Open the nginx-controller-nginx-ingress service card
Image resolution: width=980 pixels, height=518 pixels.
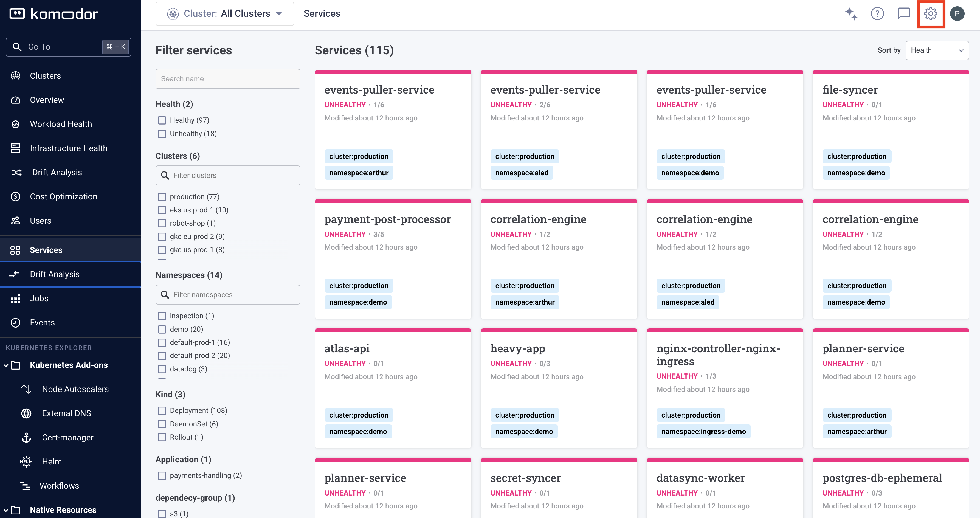[x=725, y=388]
